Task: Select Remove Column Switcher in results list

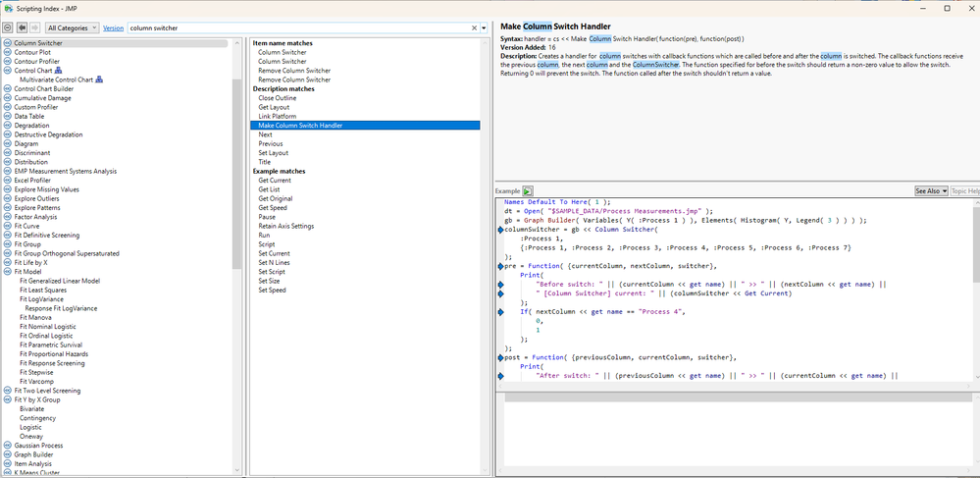Action: point(293,71)
